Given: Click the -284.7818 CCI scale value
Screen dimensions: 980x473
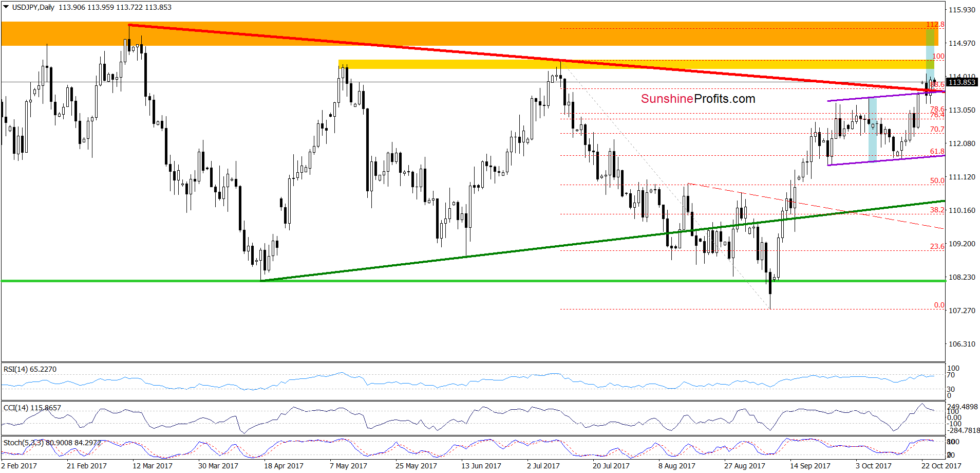Looking at the screenshot, I should tap(963, 430).
